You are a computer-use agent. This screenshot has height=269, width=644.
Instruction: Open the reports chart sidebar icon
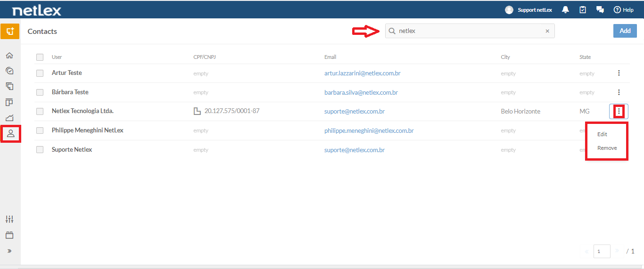[9, 117]
